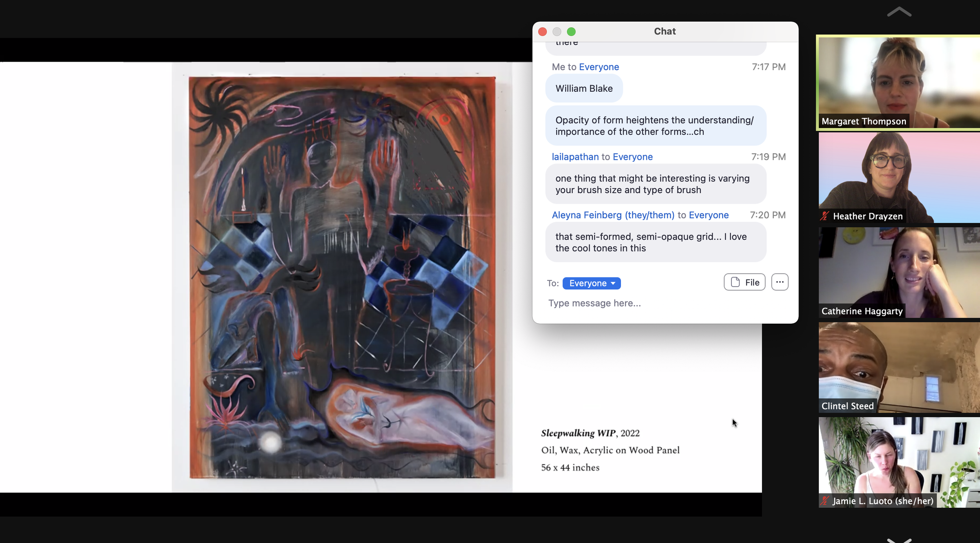Select the Everyone link in lailapathan's message

632,156
